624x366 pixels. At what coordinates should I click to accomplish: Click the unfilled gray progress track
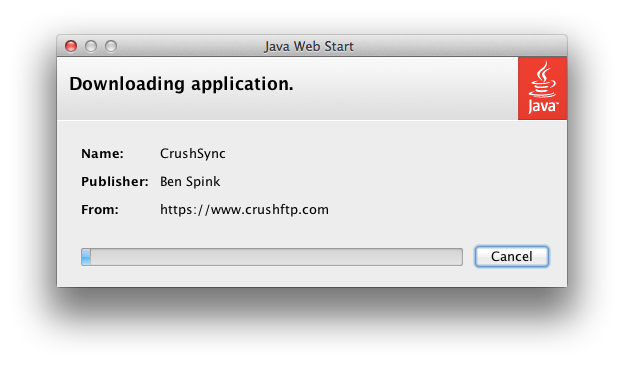click(x=277, y=257)
